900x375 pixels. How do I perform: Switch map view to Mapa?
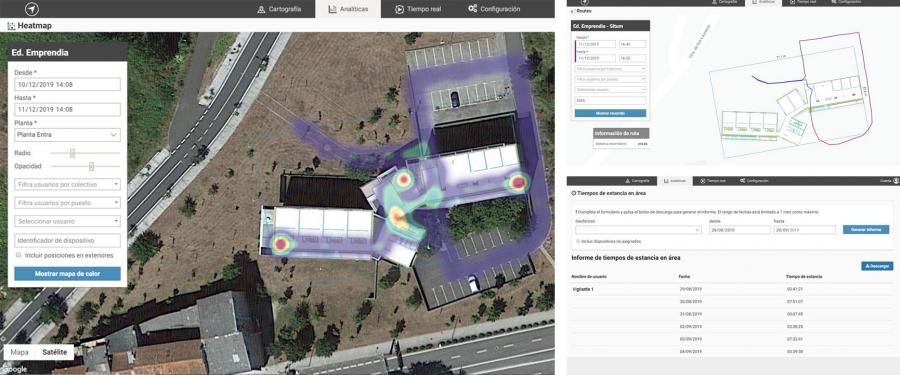pos(20,352)
